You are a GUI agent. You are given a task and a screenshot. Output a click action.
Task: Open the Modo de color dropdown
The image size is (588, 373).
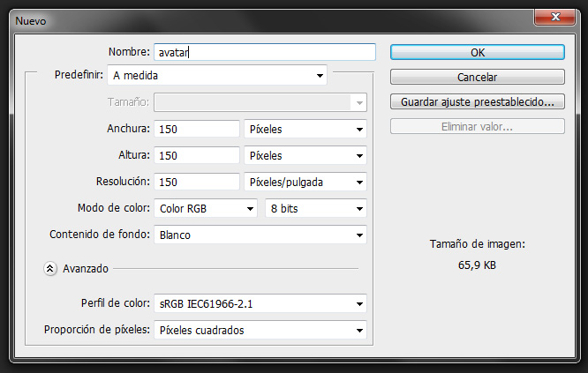pyautogui.click(x=207, y=209)
